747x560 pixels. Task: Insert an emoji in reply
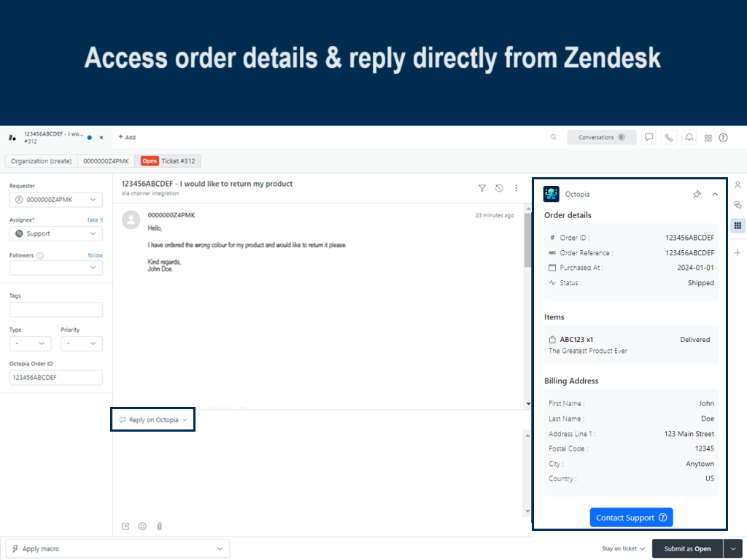pyautogui.click(x=142, y=526)
